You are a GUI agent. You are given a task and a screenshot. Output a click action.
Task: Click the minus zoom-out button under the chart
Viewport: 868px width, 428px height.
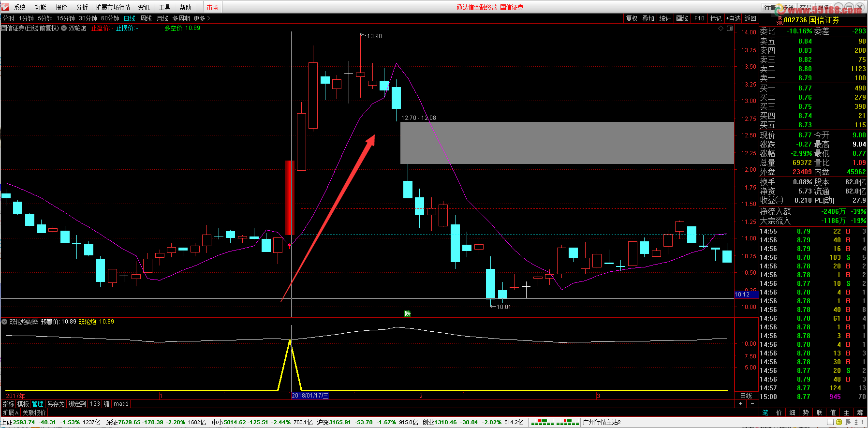click(x=752, y=404)
